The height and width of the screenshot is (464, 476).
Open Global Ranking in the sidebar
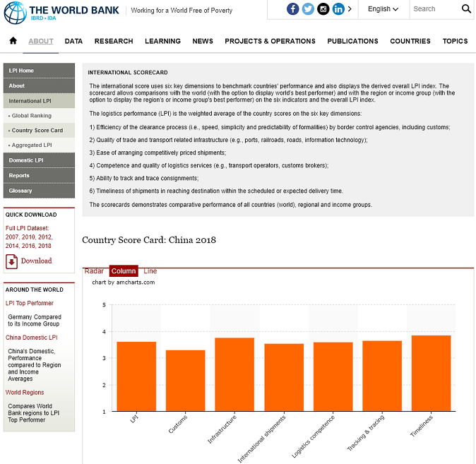coord(32,115)
